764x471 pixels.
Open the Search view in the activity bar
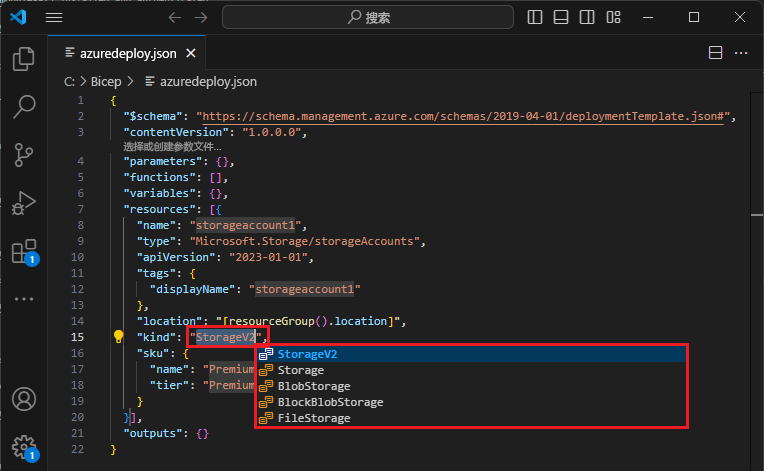(23, 106)
